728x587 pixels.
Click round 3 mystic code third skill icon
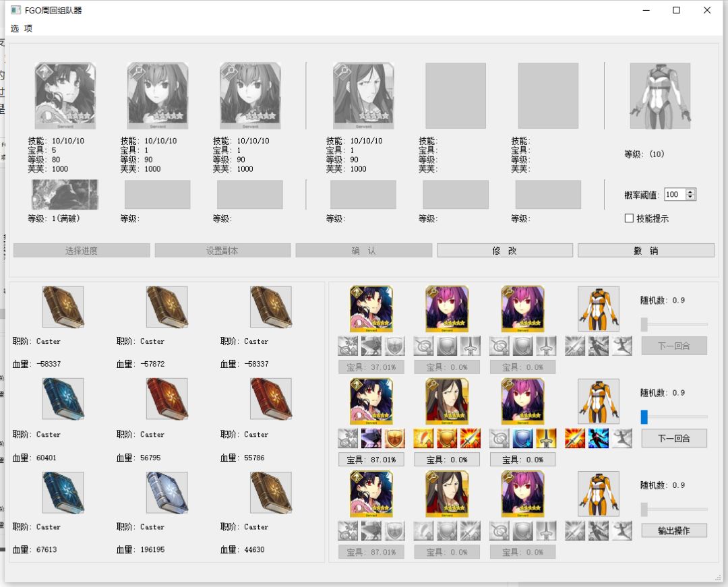pos(621,530)
